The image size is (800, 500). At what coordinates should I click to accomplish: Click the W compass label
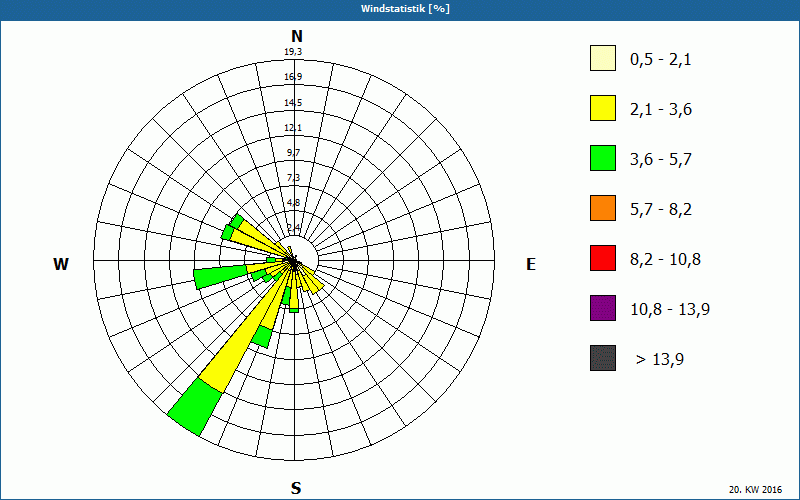coord(61,264)
